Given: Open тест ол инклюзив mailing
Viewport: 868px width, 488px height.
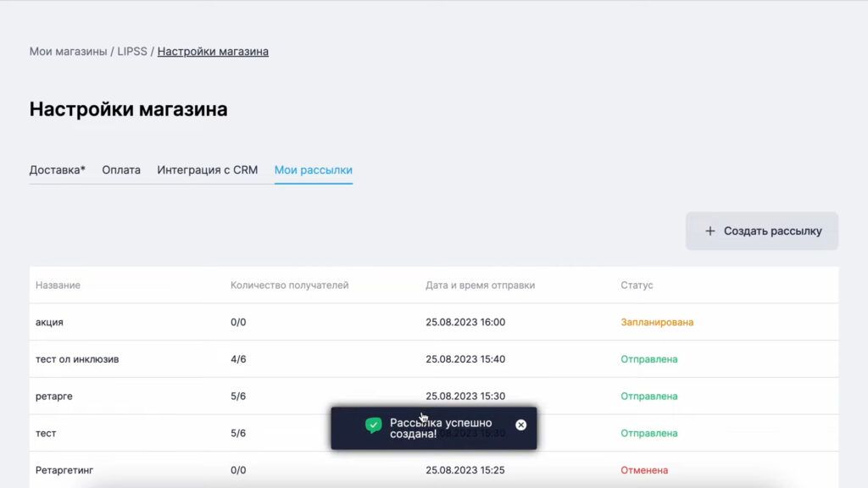Looking at the screenshot, I should coord(434,359).
